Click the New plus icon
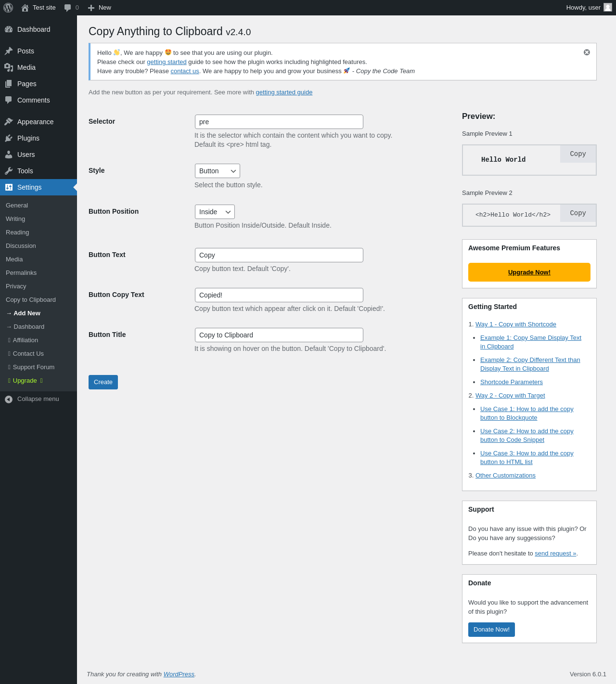This screenshot has width=616, height=684. coord(91,8)
